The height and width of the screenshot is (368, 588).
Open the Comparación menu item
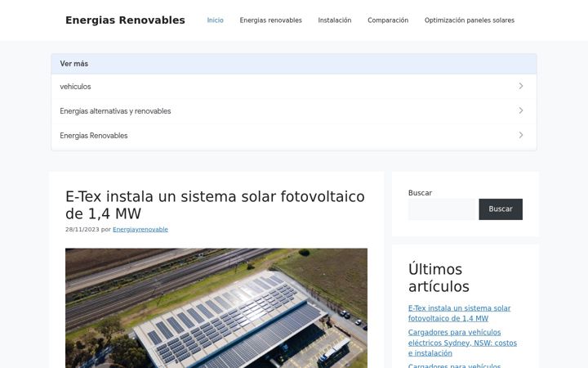[x=388, y=20]
